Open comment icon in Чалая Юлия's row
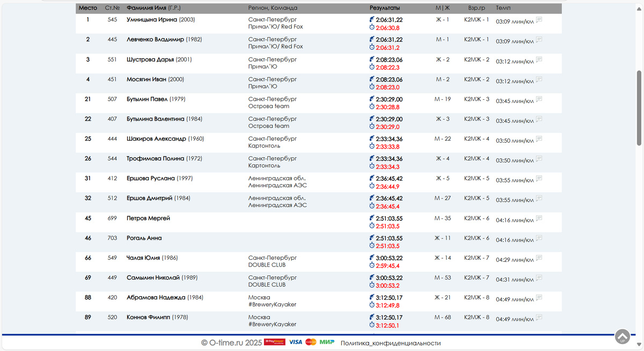Viewport: 644px width, 351px height. (x=539, y=258)
